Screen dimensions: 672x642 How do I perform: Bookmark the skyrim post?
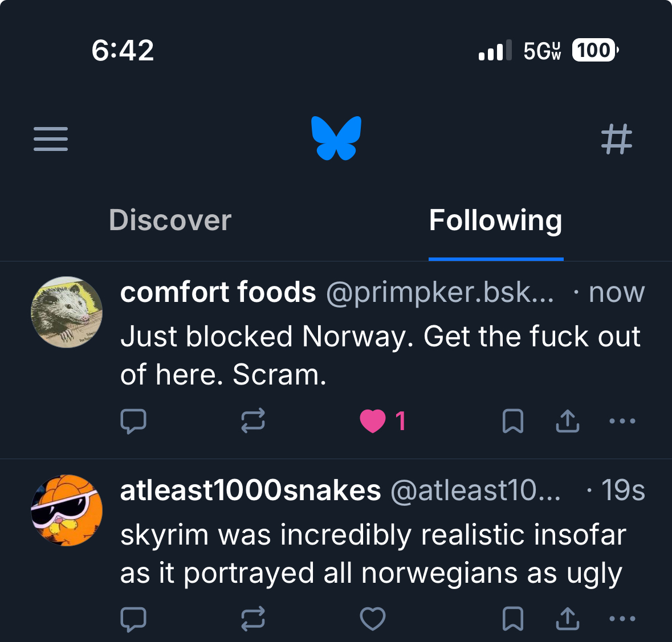point(512,619)
